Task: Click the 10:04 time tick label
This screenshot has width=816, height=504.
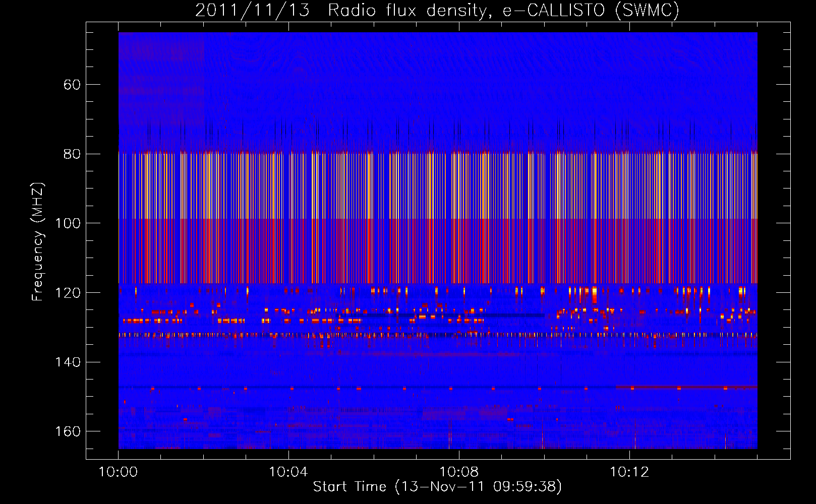Action: pos(288,472)
